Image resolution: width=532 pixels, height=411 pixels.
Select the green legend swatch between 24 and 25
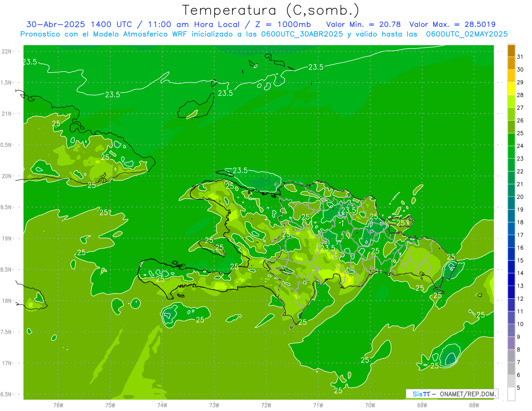[511, 140]
